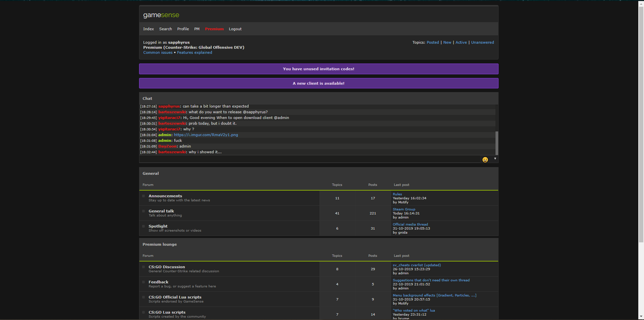Open the Steam Group thread
This screenshot has height=320, width=644.
click(404, 209)
